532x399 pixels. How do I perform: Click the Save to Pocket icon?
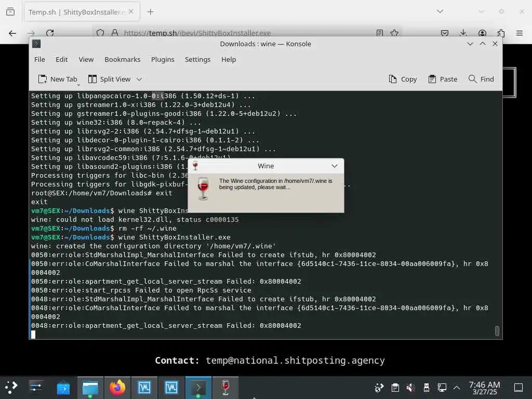(x=445, y=33)
